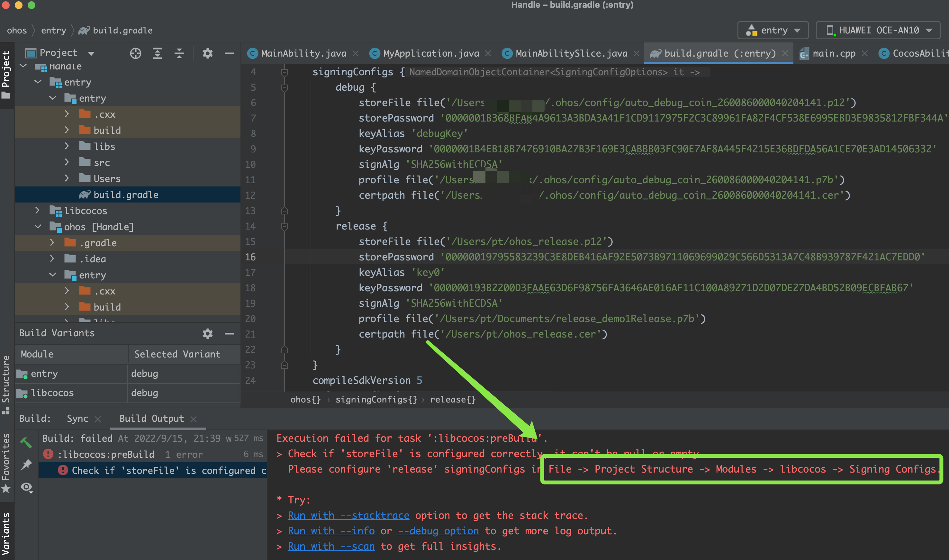
Task: Open the entry run configuration dropdown
Action: (x=773, y=30)
